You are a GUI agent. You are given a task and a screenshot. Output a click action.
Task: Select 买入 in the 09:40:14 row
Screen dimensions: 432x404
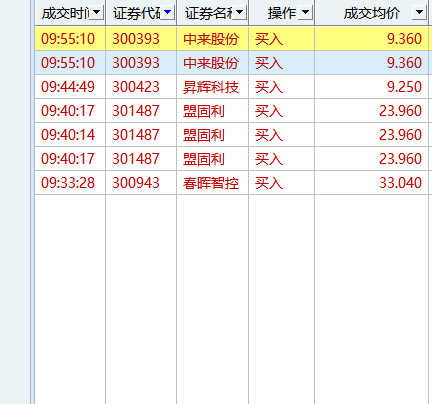(x=269, y=135)
